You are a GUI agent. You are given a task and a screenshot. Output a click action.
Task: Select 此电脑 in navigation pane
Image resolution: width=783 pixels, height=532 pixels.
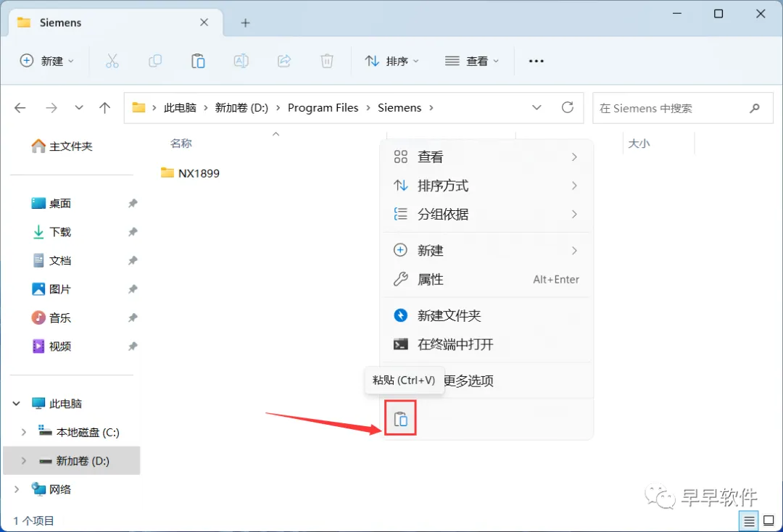(x=57, y=403)
